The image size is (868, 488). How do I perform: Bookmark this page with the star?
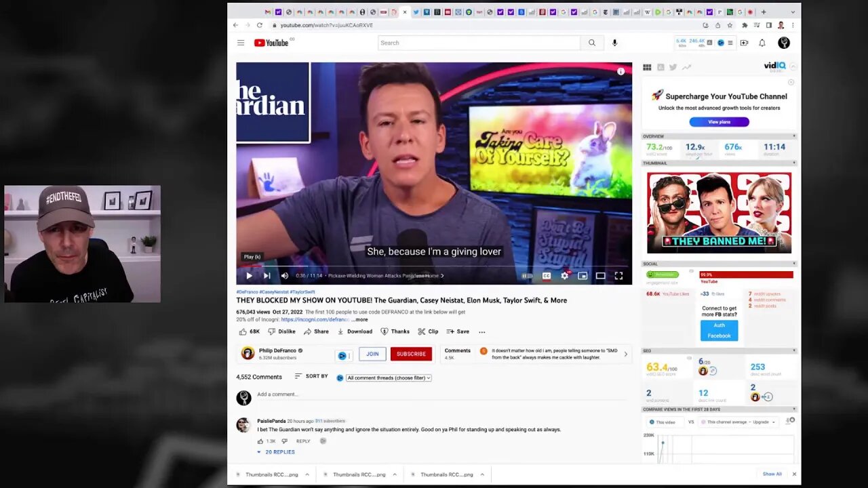730,25
